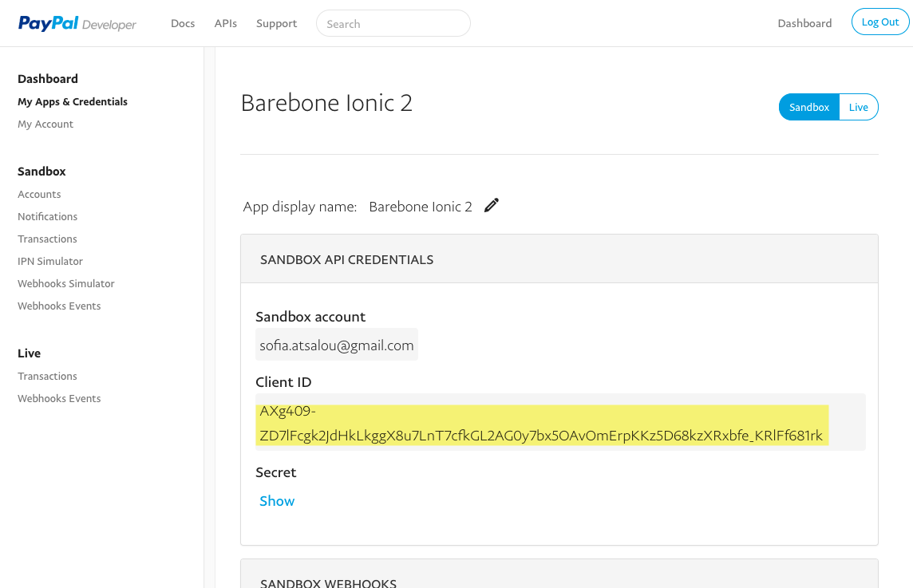Click the Secret label
This screenshot has height=588, width=913.
coord(276,472)
